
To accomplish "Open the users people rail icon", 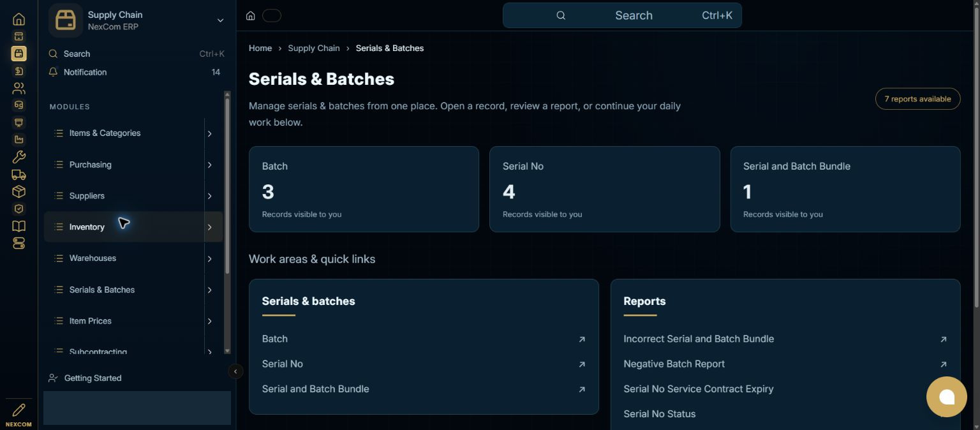I will click(x=19, y=88).
